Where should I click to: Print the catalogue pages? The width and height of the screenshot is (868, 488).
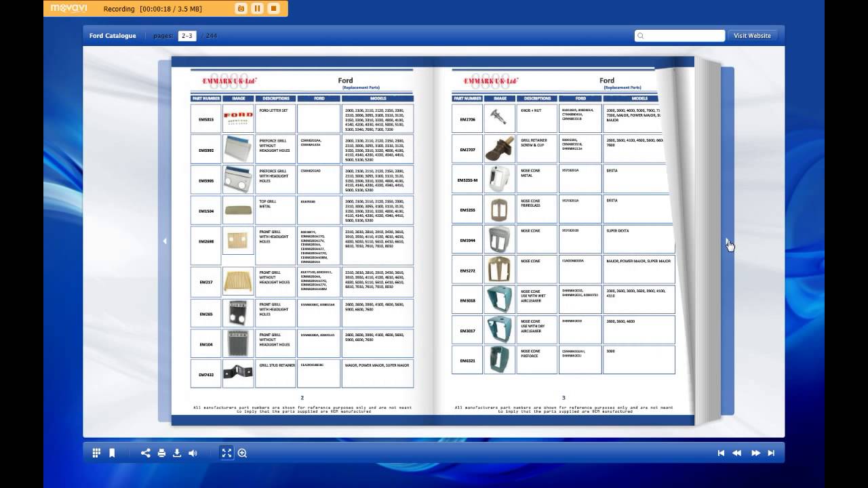[x=161, y=453]
